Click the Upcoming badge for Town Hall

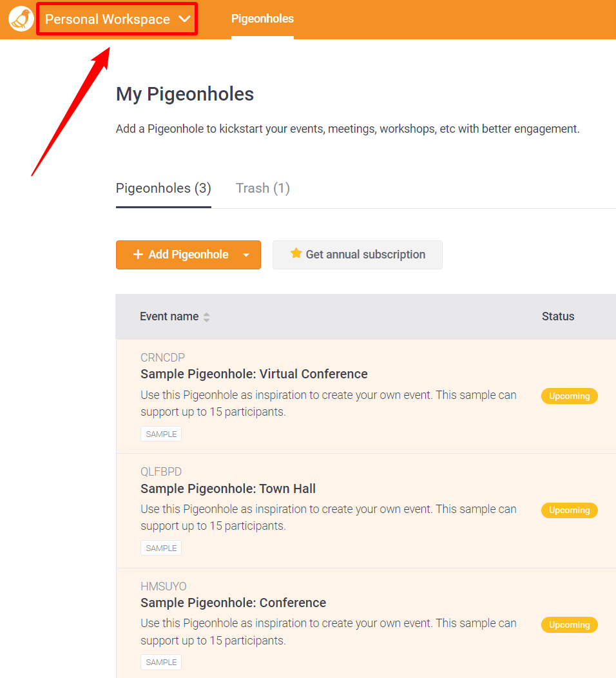click(x=569, y=510)
